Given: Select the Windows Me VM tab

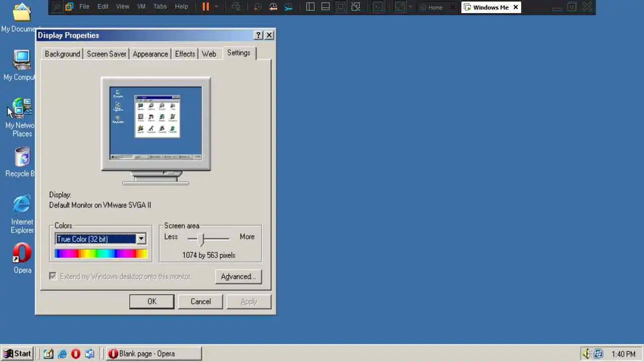Looking at the screenshot, I should tap(491, 7).
